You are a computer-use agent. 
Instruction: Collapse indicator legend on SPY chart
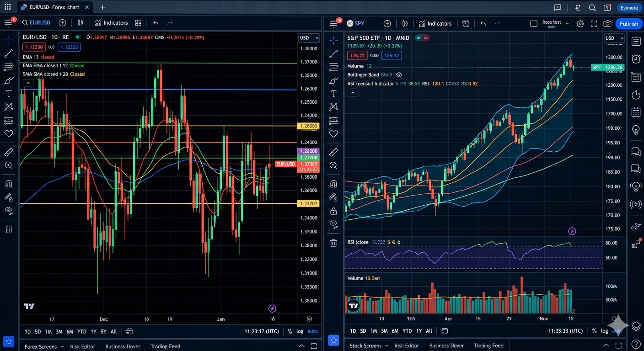[x=353, y=92]
